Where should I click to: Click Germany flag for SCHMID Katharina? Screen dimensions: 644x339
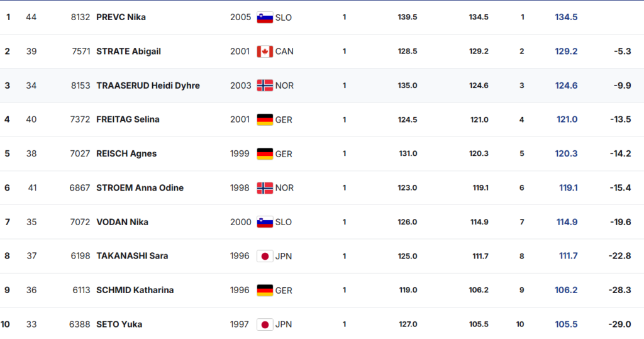[x=265, y=290]
